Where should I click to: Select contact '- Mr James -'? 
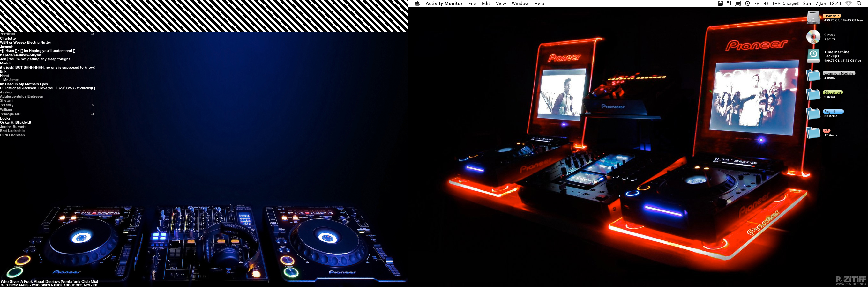tap(11, 80)
